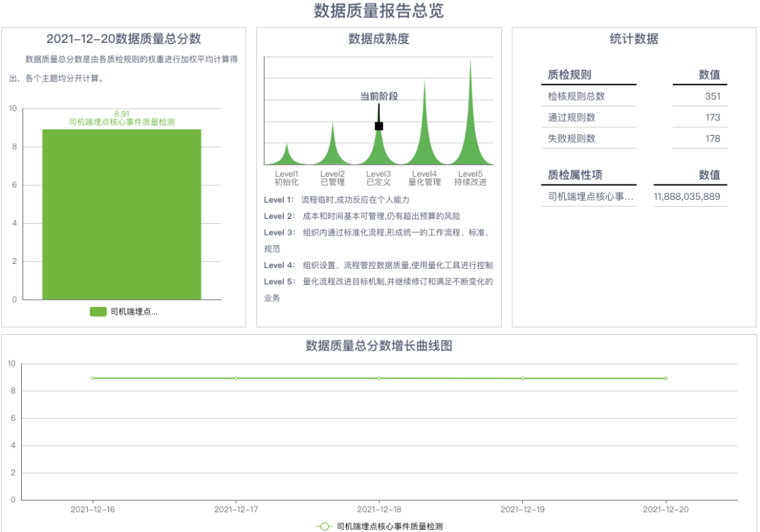
Task: Click the 数据成熟度 panel title
Action: coord(379,39)
